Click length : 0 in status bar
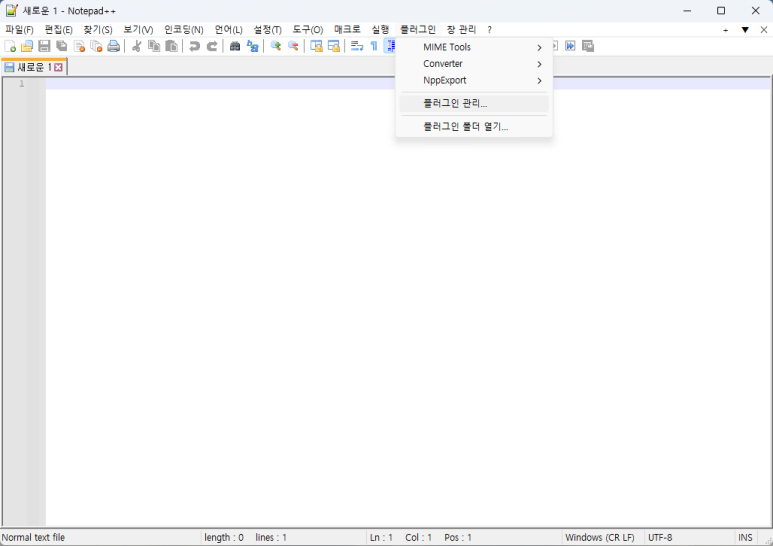The width and height of the screenshot is (773, 546). [x=224, y=537]
